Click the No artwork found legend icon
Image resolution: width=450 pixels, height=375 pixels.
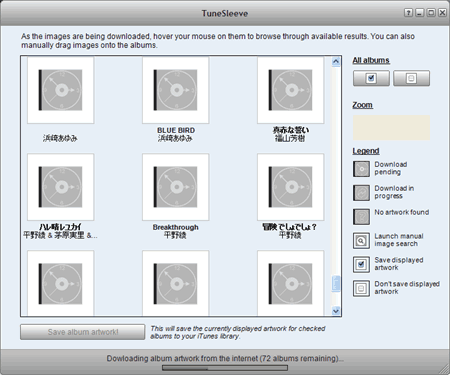click(361, 217)
